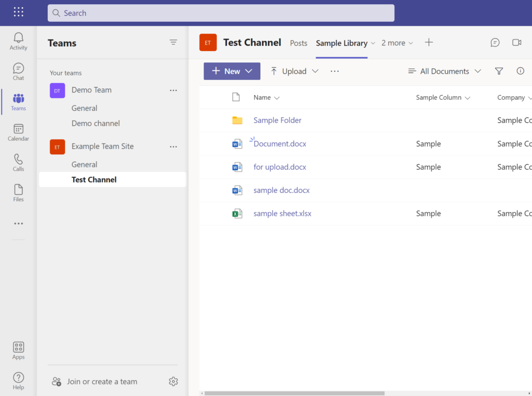This screenshot has height=396, width=532.
Task: Open Sample Folder
Action: tap(277, 121)
